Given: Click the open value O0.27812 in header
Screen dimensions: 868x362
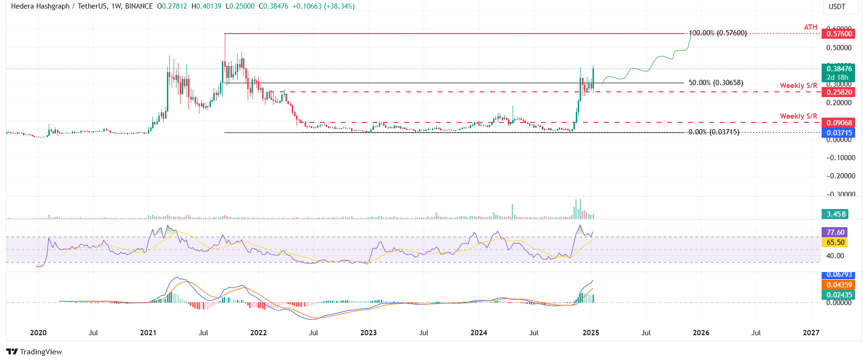Looking at the screenshot, I should (172, 6).
